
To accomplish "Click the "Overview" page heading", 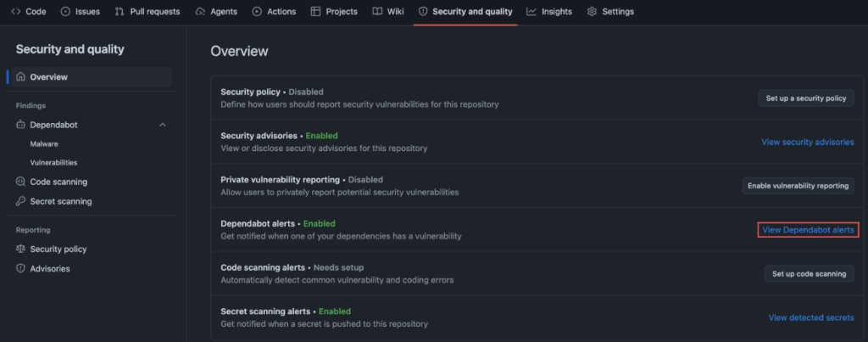I will point(239,51).
